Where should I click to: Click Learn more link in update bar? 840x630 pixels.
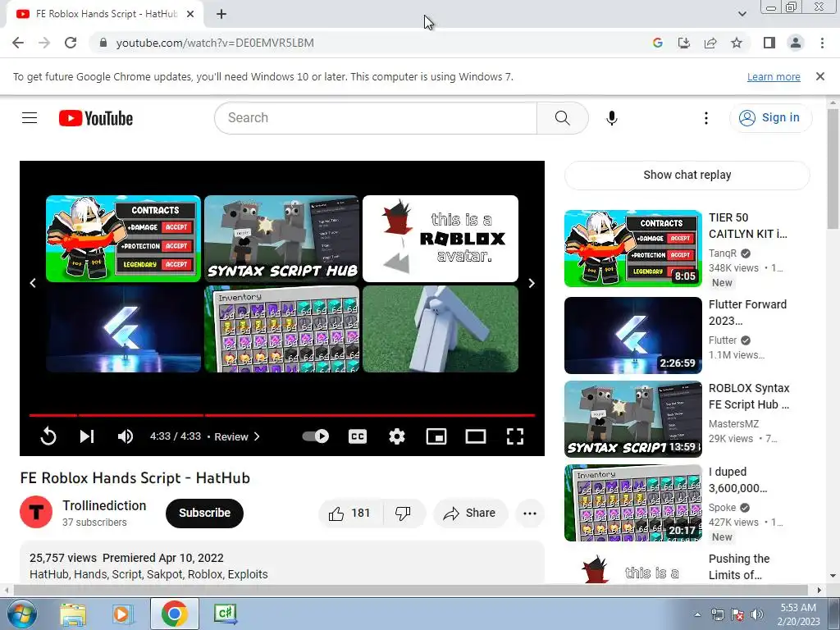click(774, 76)
